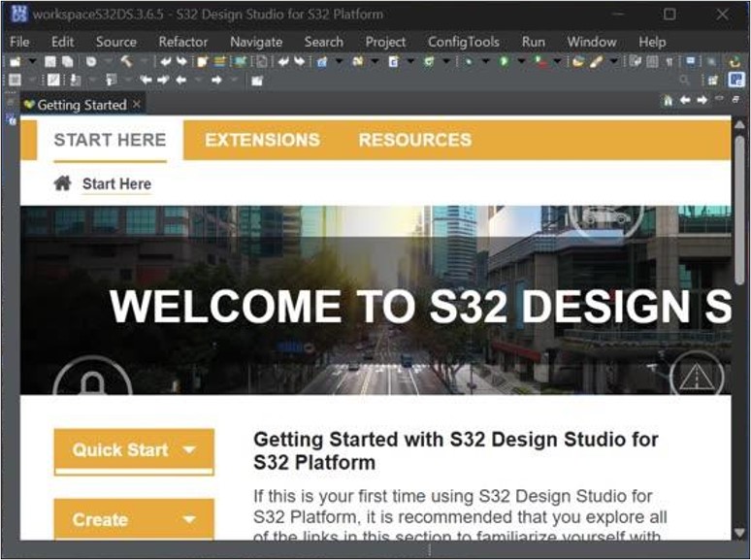The width and height of the screenshot is (751, 560).
Task: Switch to the EXTENSIONS tab
Action: (x=262, y=140)
